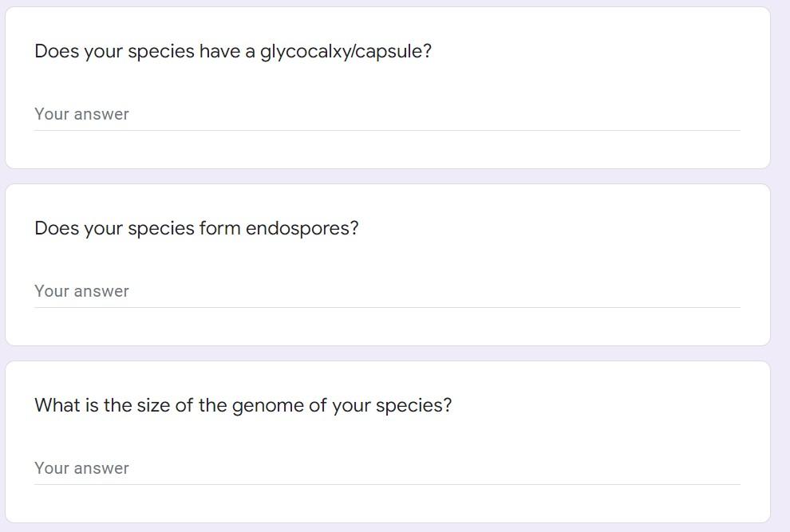
Task: Click the underline of the genome answer field
Action: click(387, 484)
